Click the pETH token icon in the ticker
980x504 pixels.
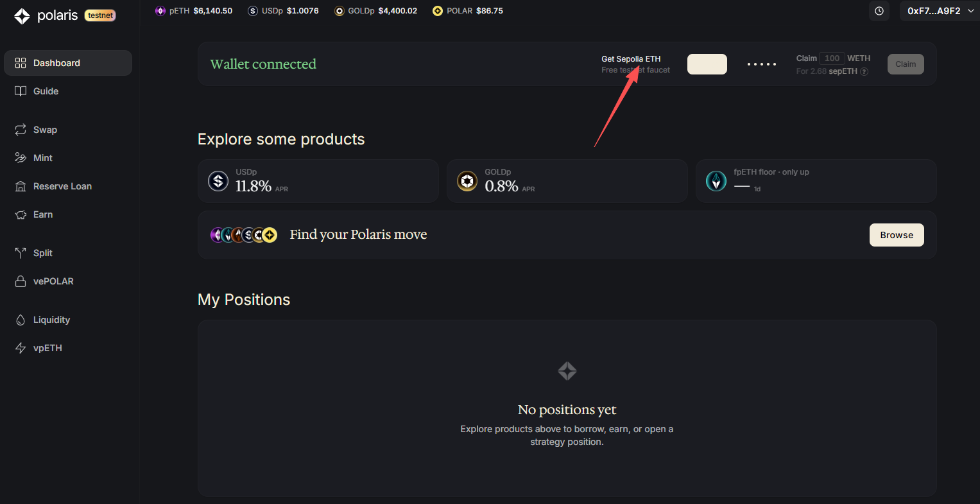click(160, 11)
